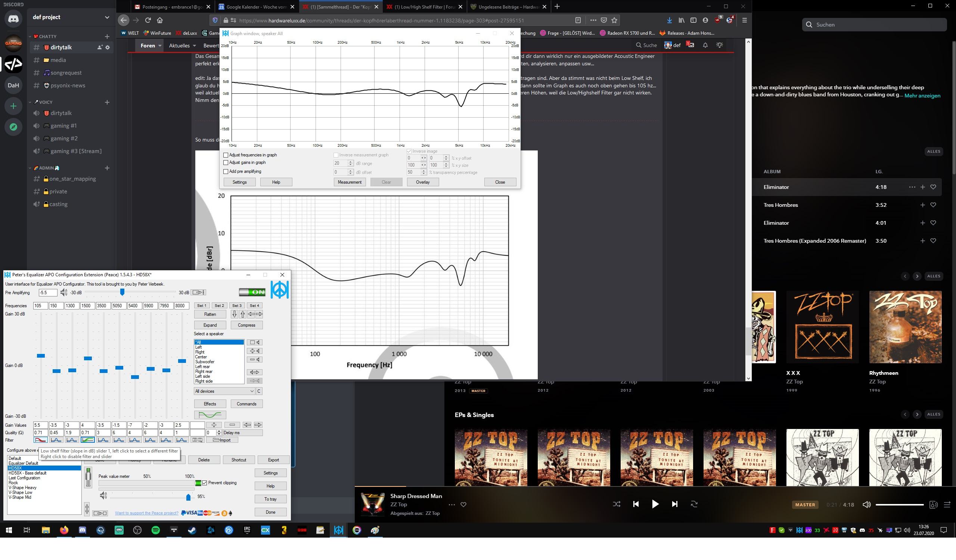
Task: Enable Adjust frequencies in graph checkbox
Action: point(226,155)
